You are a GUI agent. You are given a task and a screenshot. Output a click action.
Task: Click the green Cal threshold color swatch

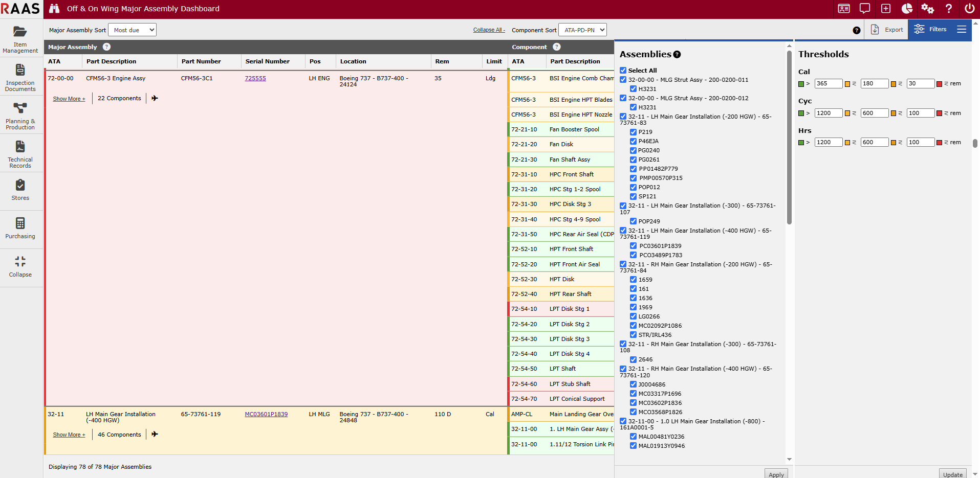tap(801, 84)
